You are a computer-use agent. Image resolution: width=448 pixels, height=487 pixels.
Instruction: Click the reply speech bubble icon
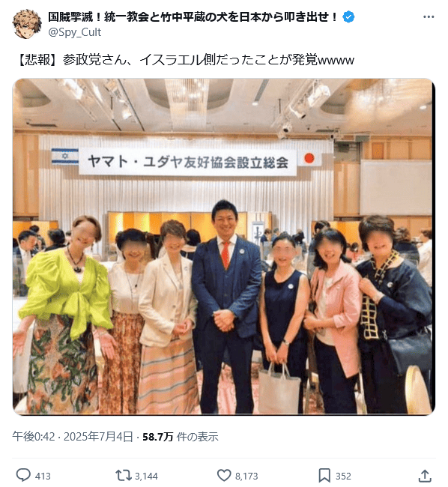tap(23, 476)
